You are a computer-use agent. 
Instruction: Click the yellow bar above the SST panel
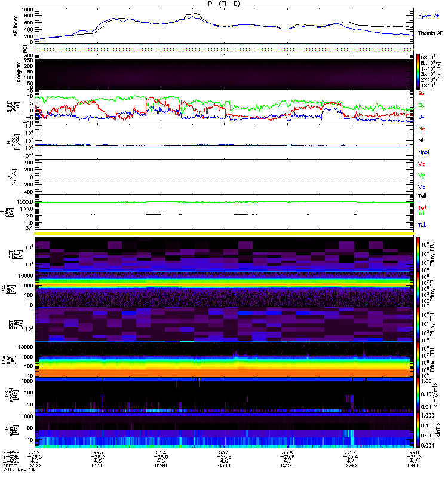click(224, 234)
